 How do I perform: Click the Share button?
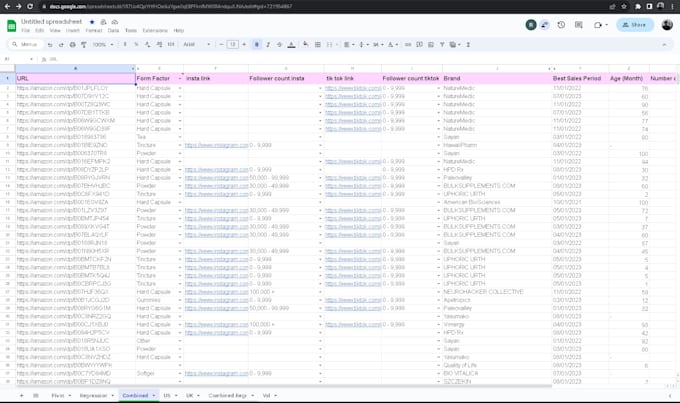(635, 25)
